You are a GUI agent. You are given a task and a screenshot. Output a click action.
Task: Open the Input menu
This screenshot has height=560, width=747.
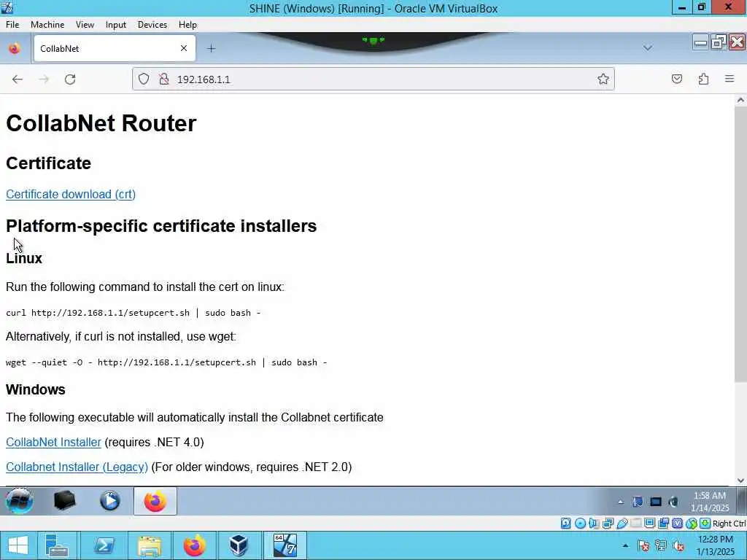pyautogui.click(x=116, y=25)
